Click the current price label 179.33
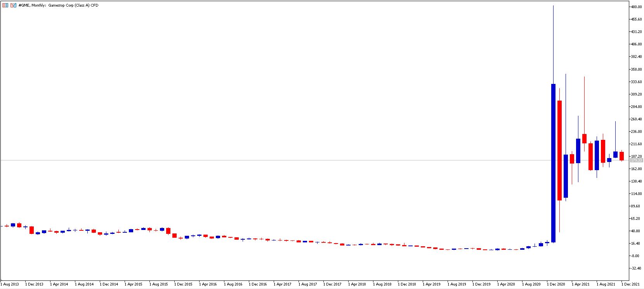Viewport: 644px width, 289px height. tap(637, 160)
